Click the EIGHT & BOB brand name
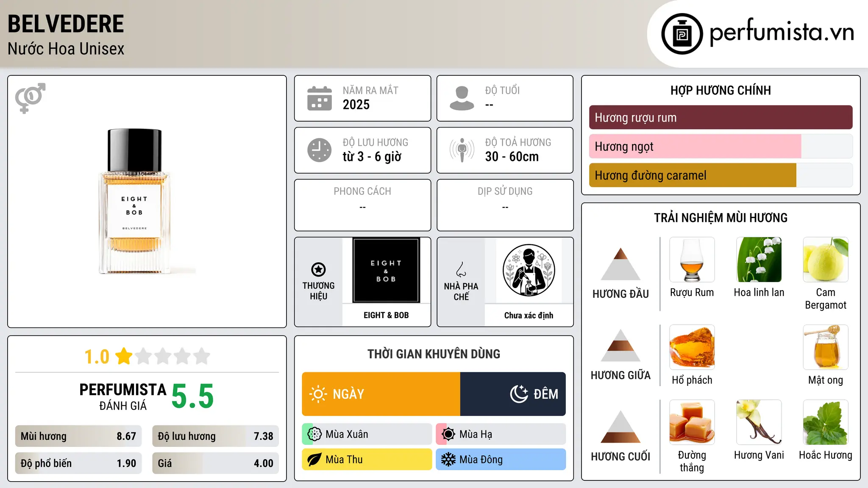 386,315
